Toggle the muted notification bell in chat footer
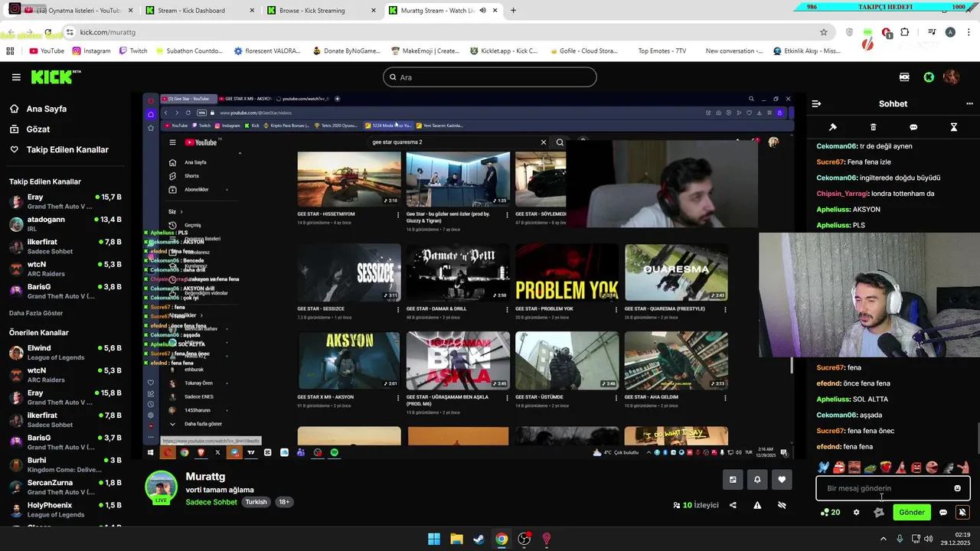The height and width of the screenshot is (551, 980). tap(962, 513)
